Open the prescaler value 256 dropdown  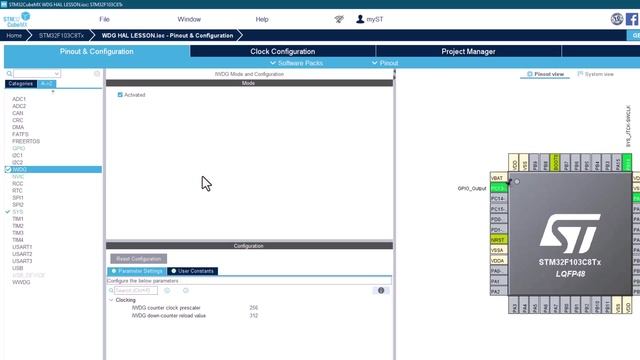pos(253,308)
